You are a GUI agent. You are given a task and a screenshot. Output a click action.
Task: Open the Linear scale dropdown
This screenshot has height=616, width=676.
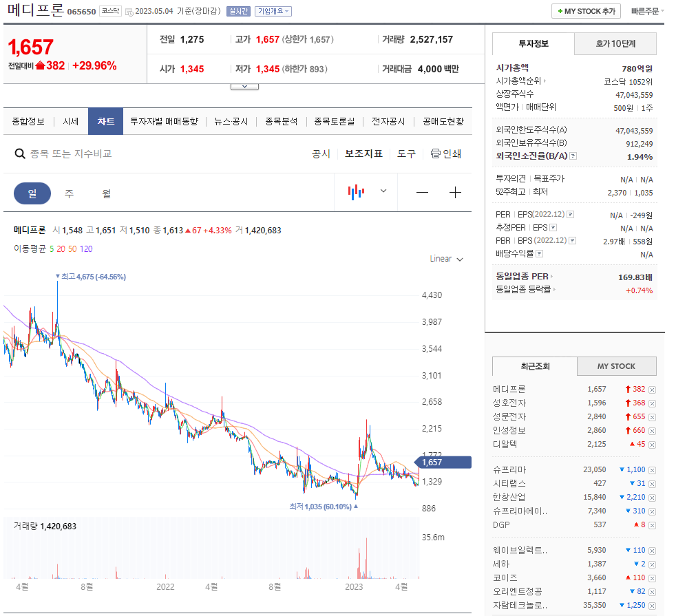coord(446,259)
